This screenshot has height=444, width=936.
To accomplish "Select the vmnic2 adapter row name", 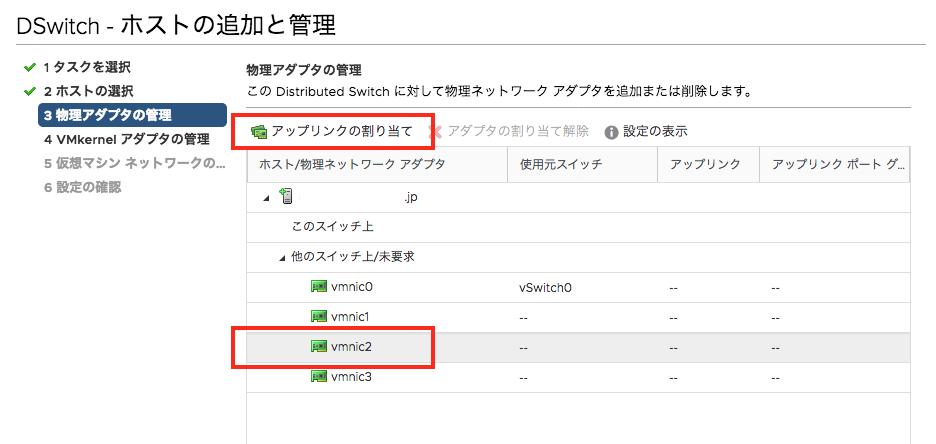I will point(352,346).
